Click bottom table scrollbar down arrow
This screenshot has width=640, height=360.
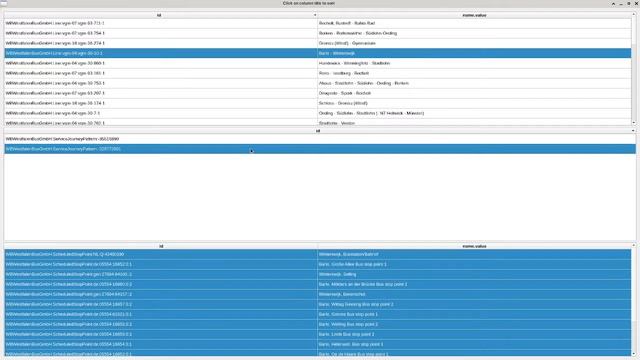click(633, 353)
